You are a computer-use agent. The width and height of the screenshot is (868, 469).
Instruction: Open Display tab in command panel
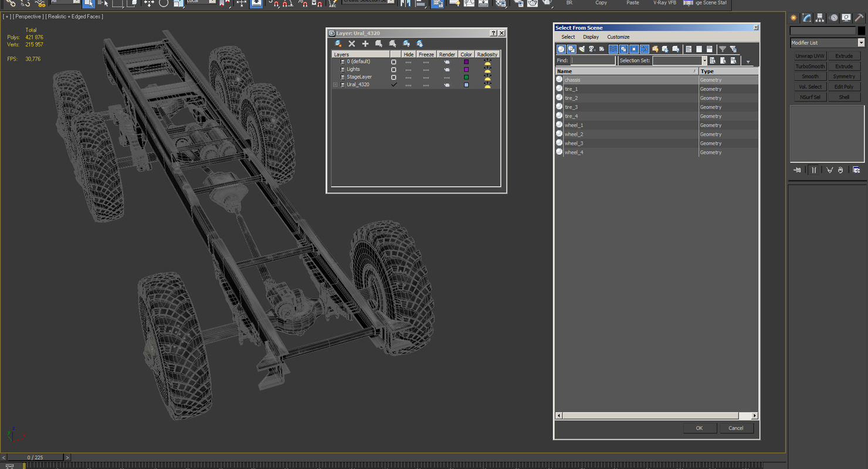[846, 18]
